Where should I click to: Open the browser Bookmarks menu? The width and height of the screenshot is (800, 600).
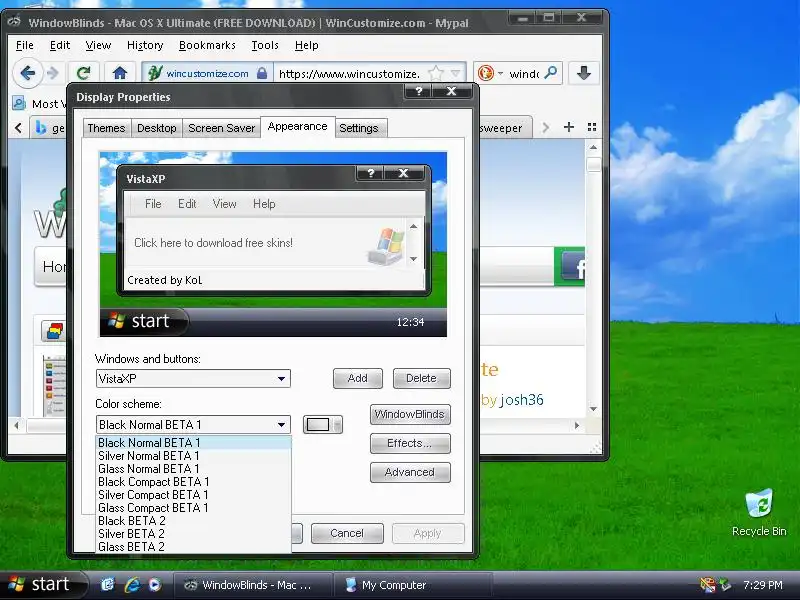pos(207,45)
